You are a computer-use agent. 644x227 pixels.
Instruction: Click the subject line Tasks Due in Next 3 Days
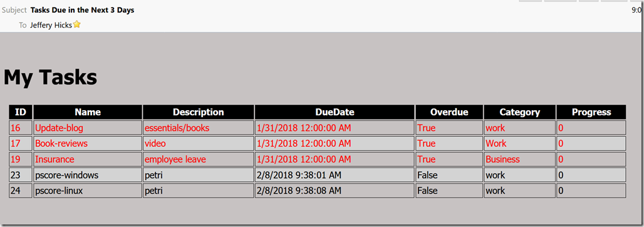point(82,10)
